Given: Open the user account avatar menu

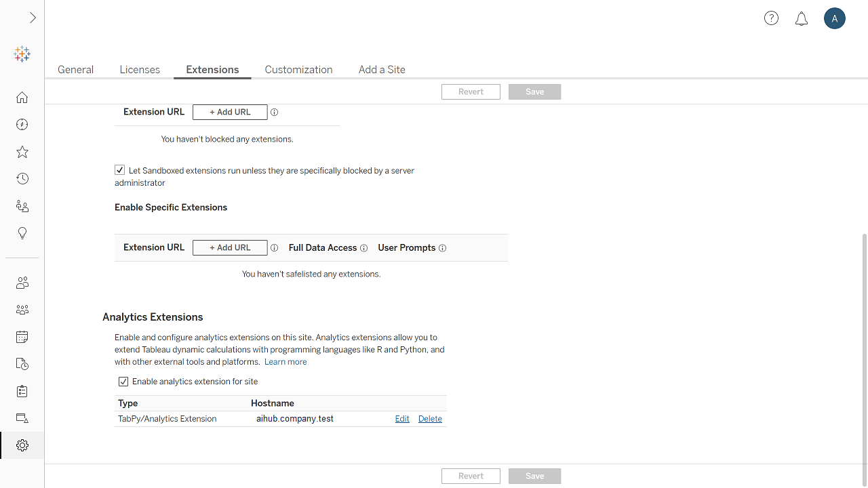Looking at the screenshot, I should pos(835,18).
